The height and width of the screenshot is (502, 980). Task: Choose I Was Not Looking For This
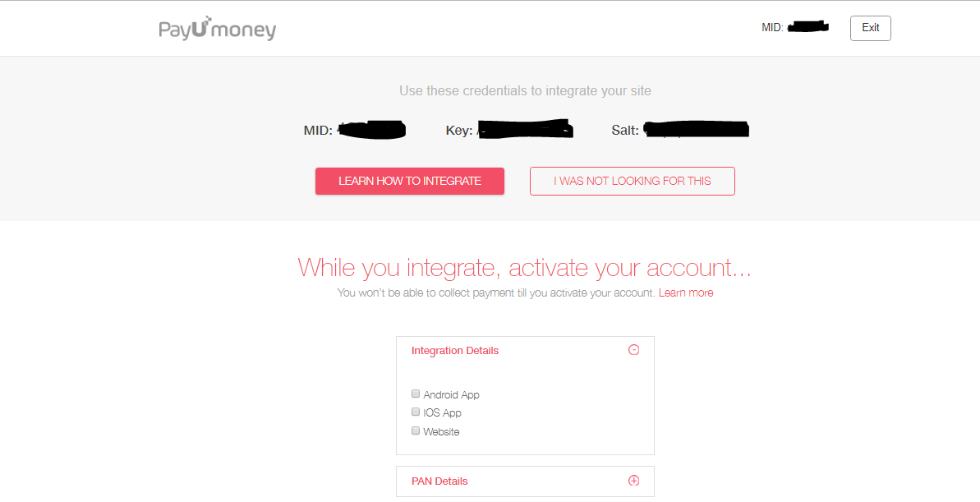point(633,182)
